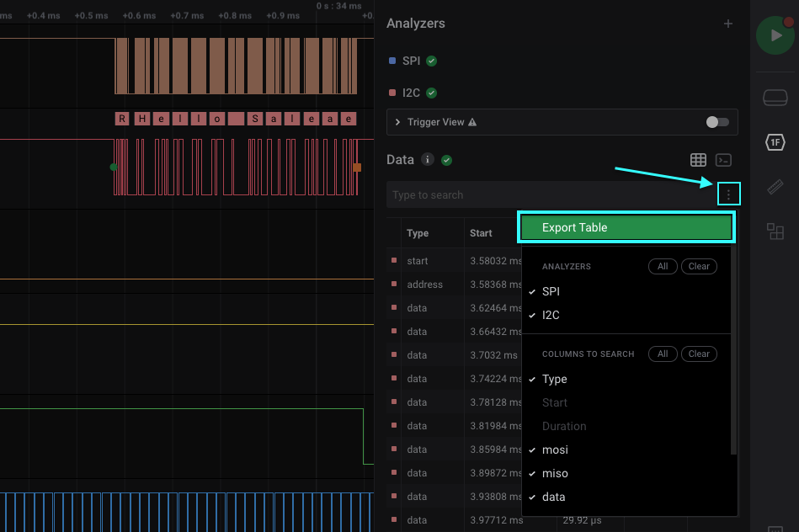Select the table view icon in Data panel
The image size is (799, 532).
[698, 160]
